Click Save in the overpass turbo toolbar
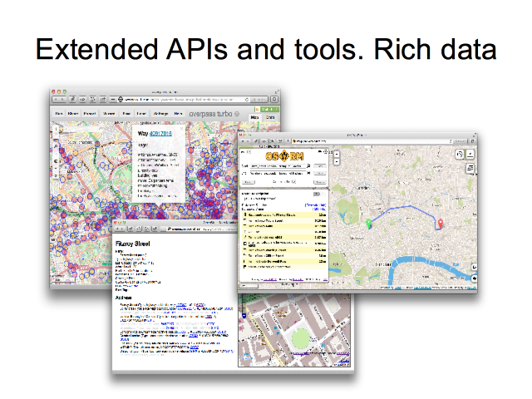Image resolution: width=532 pixels, height=399 pixels. point(126,114)
